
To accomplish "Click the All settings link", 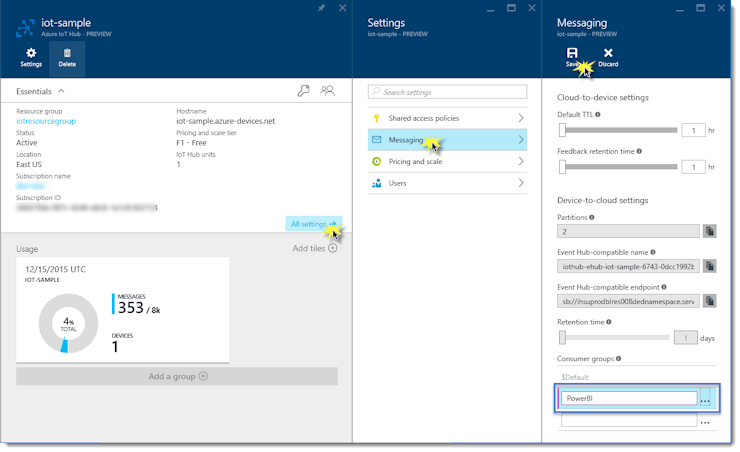I will click(313, 224).
